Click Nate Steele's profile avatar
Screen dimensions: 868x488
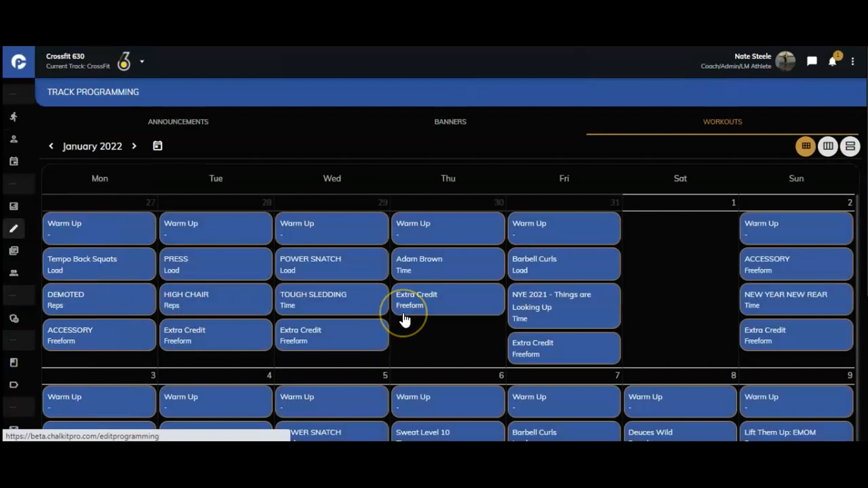pyautogui.click(x=785, y=61)
